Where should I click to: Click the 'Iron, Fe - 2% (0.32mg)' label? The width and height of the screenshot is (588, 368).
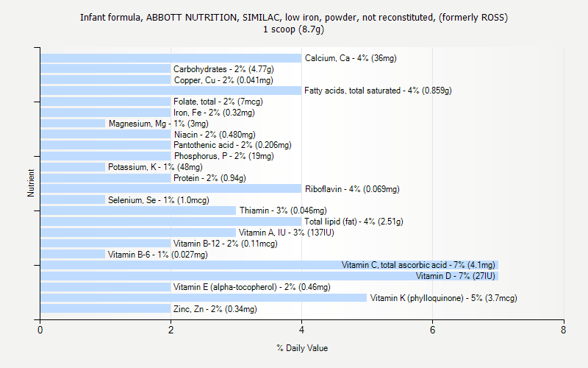(214, 113)
